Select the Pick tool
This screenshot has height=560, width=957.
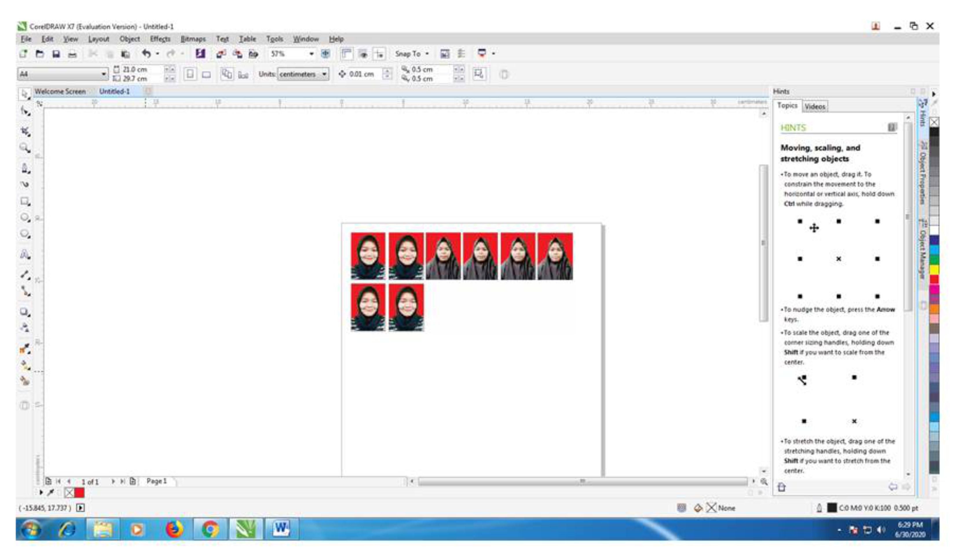point(25,94)
